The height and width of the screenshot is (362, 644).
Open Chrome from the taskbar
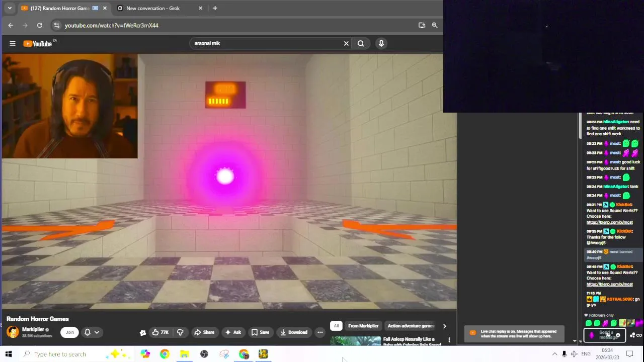coord(165,354)
